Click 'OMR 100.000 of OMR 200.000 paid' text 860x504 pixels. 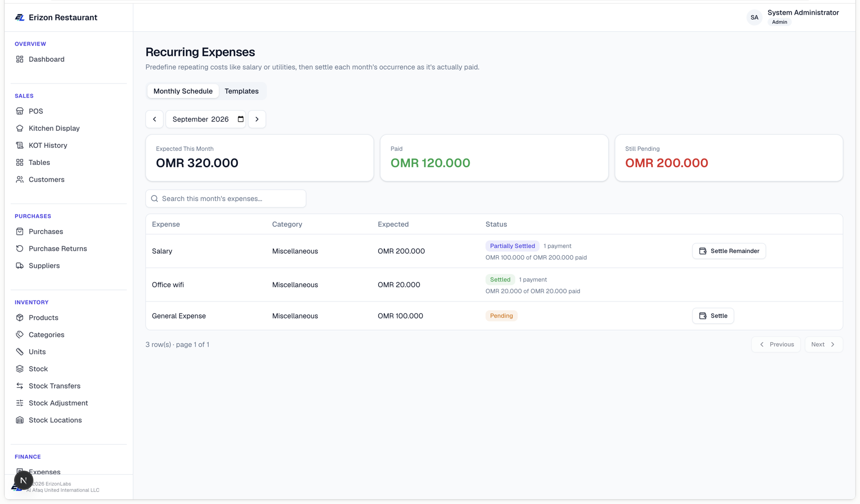pyautogui.click(x=536, y=258)
